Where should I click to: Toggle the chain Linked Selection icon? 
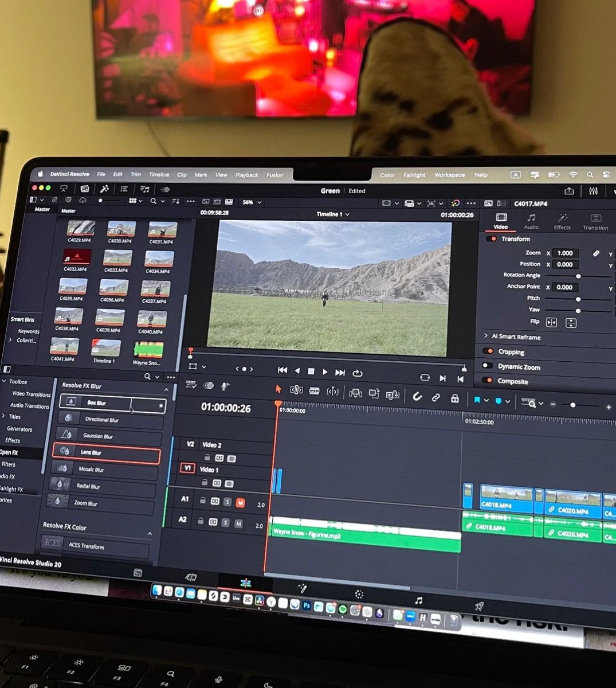tap(436, 397)
